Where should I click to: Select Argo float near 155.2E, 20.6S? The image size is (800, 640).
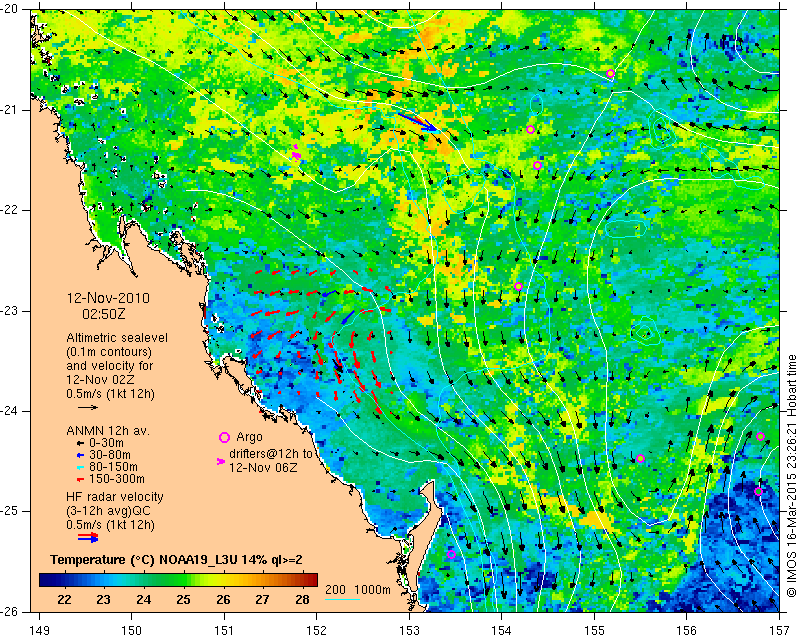(x=610, y=73)
